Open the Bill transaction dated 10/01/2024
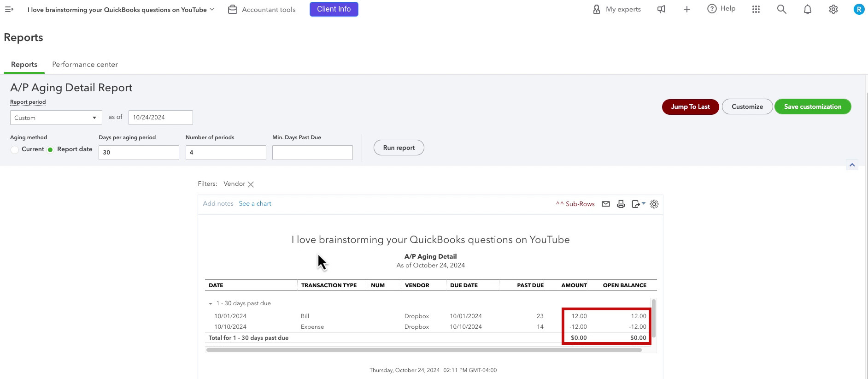This screenshot has height=379, width=868. tap(305, 316)
